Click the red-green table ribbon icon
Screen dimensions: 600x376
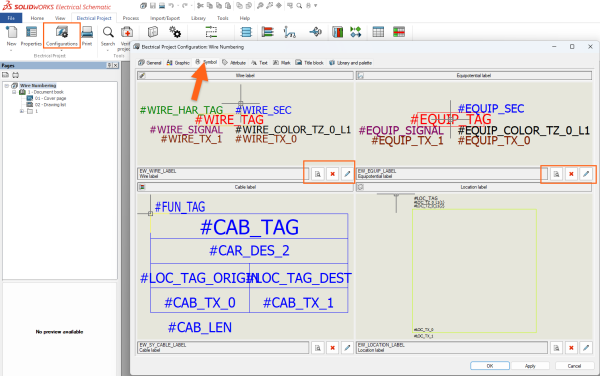pos(399,32)
